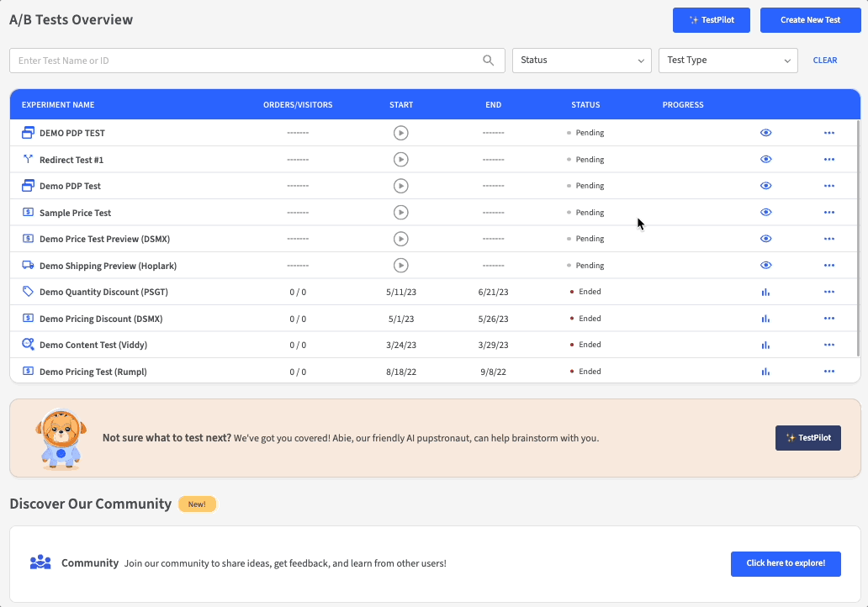The image size is (868, 607).
Task: Click the search magnifier icon
Action: tap(488, 61)
